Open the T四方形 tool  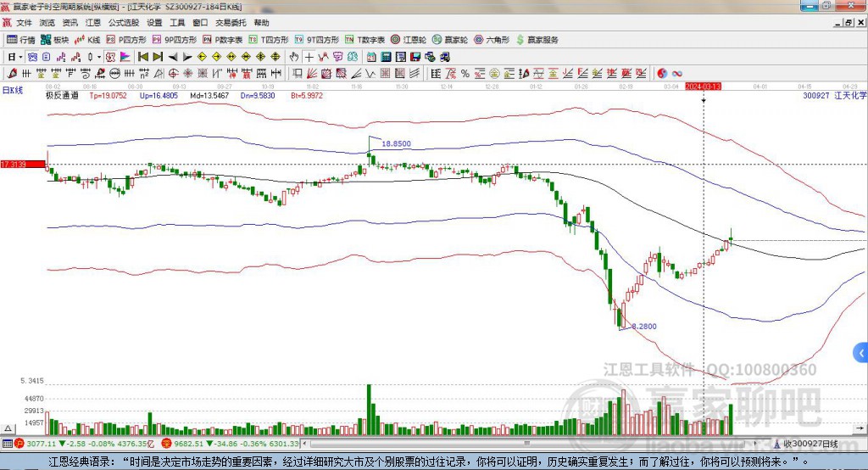click(x=269, y=40)
